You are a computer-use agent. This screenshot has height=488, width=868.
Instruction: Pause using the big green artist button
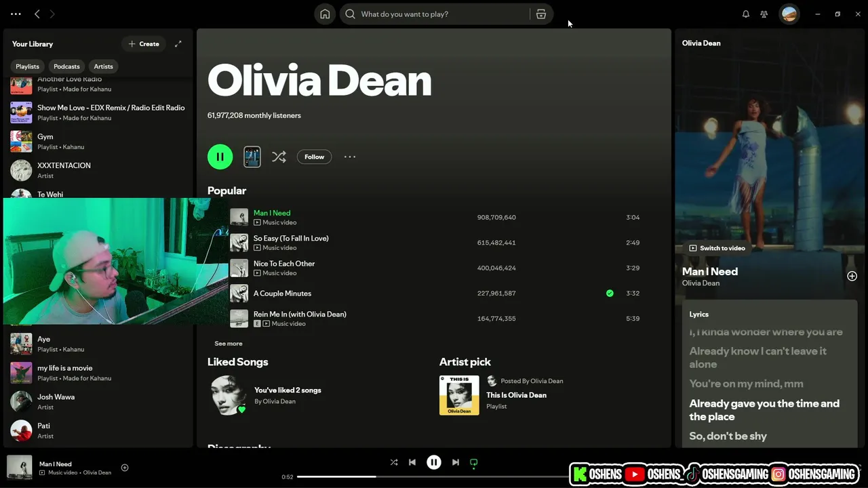tap(220, 157)
